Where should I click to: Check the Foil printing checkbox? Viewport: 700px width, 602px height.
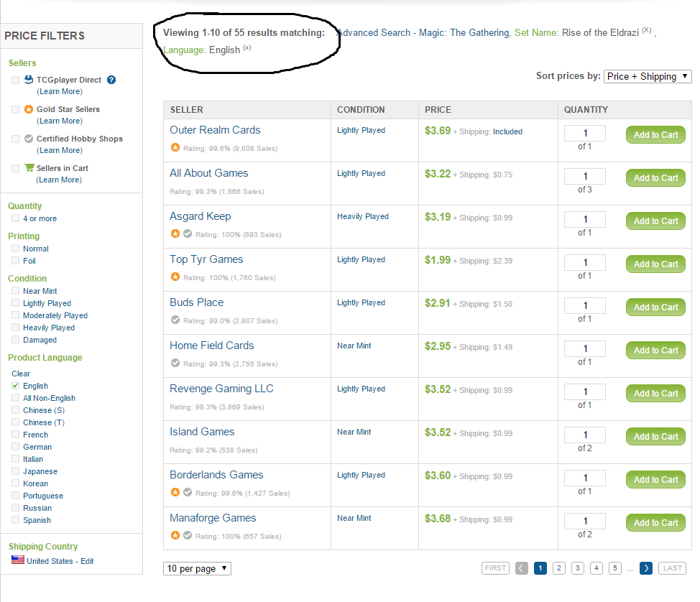[x=16, y=261]
